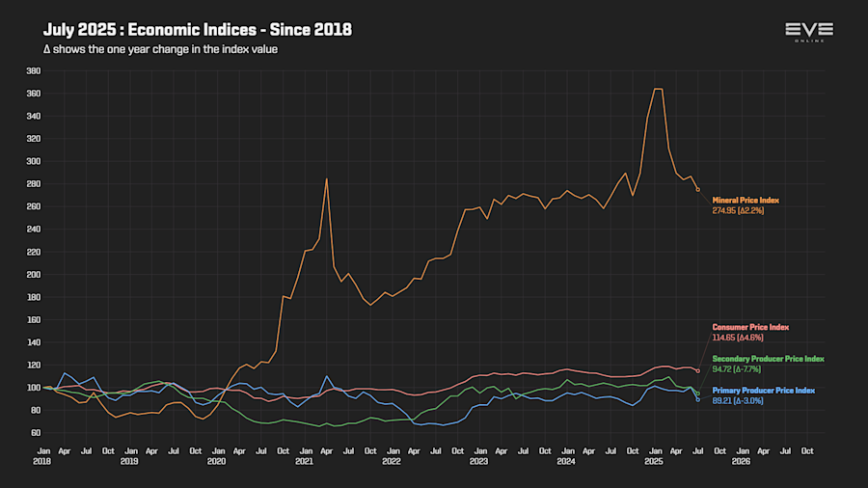
Task: Click the EVE Online logo
Action: 808,32
